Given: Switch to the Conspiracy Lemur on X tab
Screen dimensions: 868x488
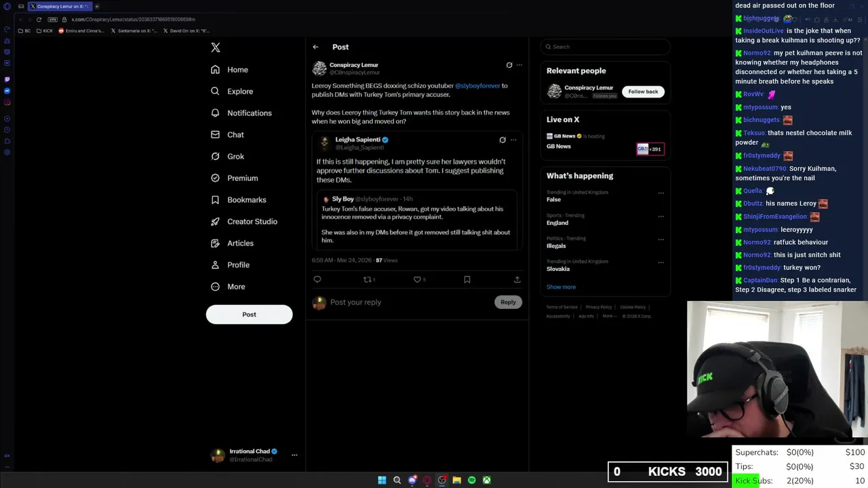Looking at the screenshot, I should tap(59, 6).
